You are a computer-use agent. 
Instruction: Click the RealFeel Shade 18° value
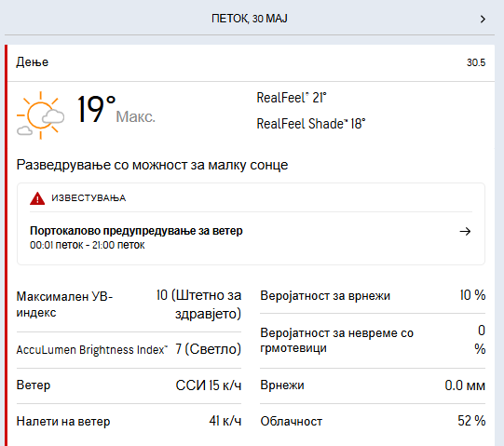coord(311,124)
